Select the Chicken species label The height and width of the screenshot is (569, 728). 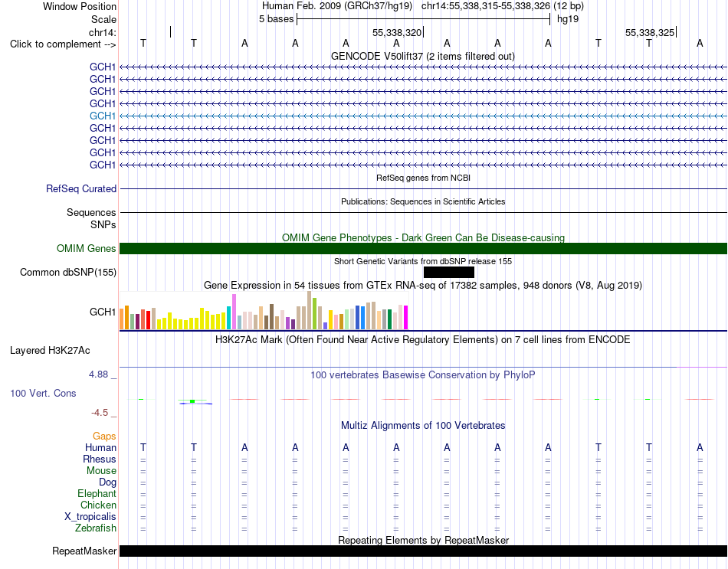[98, 505]
